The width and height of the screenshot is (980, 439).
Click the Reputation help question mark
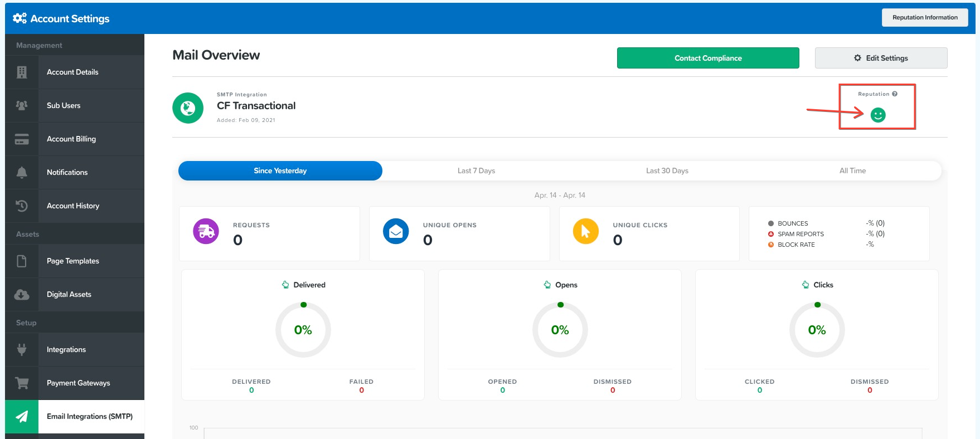tap(895, 94)
